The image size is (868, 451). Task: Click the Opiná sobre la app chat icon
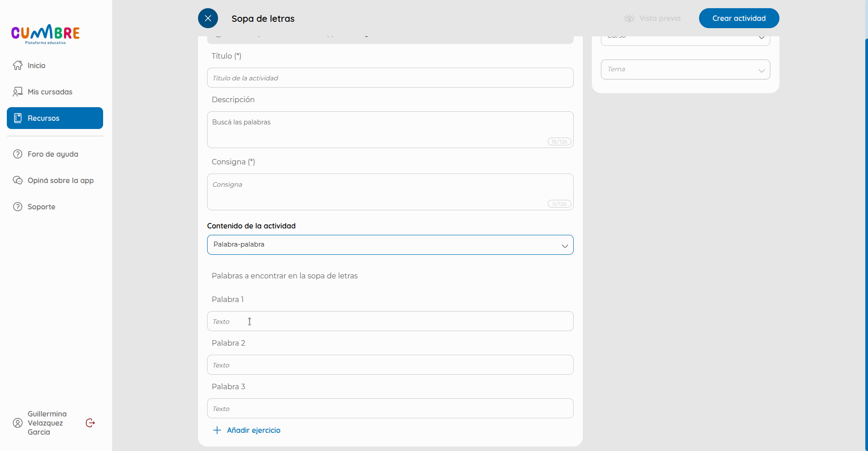point(18,180)
